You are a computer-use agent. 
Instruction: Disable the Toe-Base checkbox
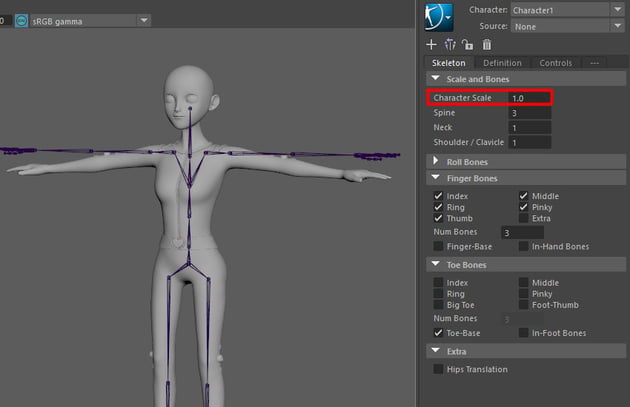439,332
